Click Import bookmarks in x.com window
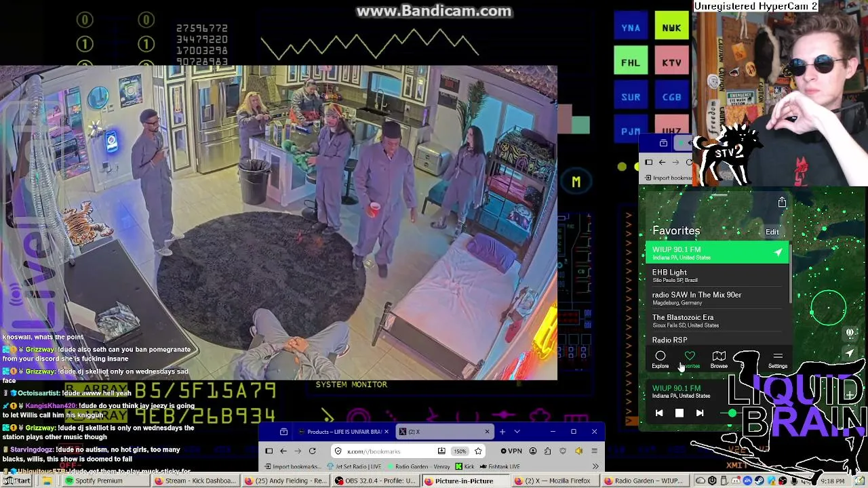Screen dimensions: 868x488 (x=292, y=466)
